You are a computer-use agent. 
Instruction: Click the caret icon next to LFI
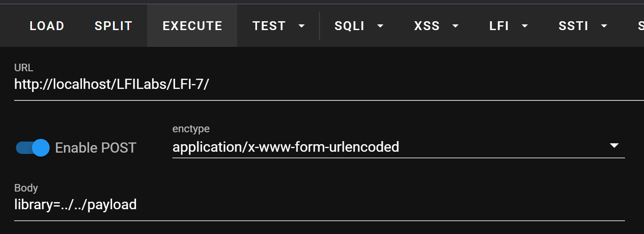coord(525,26)
